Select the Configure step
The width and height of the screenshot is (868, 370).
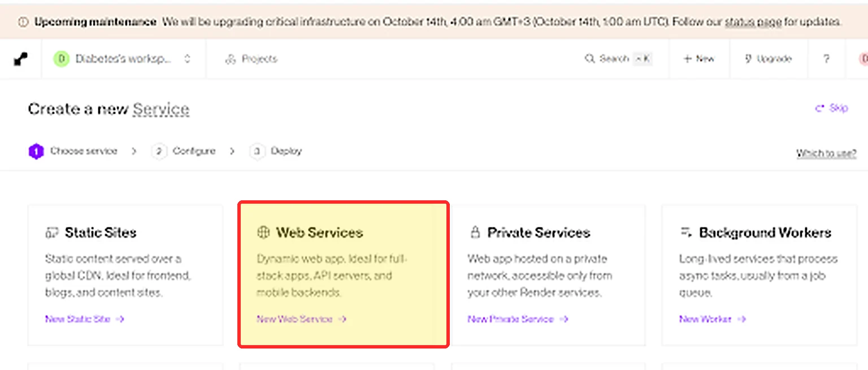[x=184, y=151]
